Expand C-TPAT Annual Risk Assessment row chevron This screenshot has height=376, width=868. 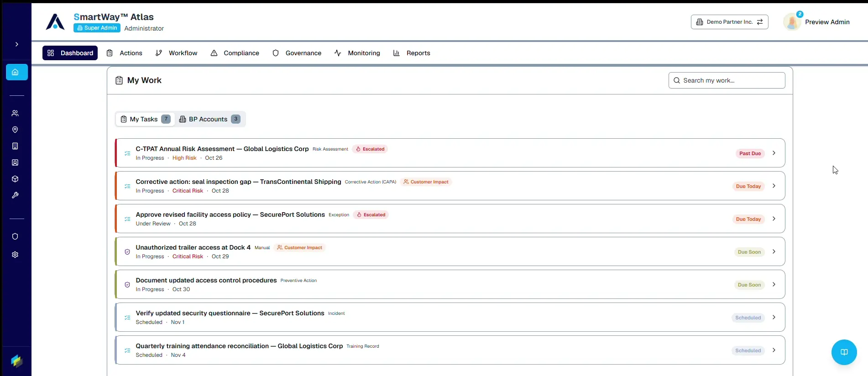tap(774, 153)
